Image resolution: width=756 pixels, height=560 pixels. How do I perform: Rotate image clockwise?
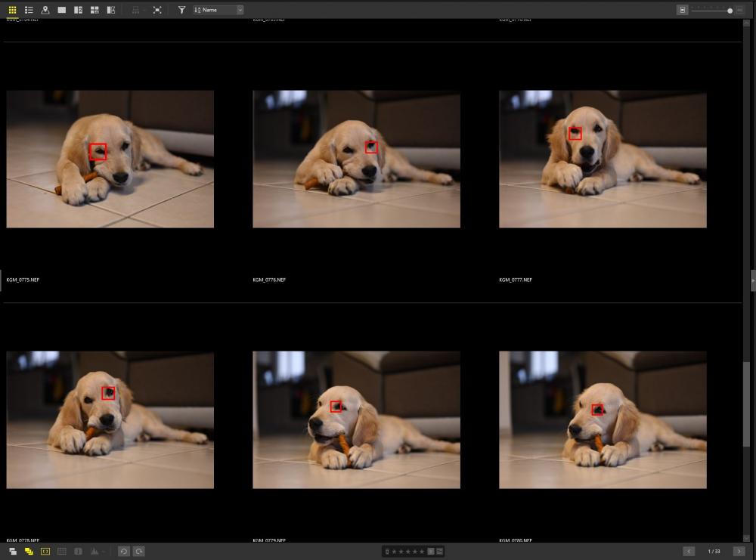[139, 552]
